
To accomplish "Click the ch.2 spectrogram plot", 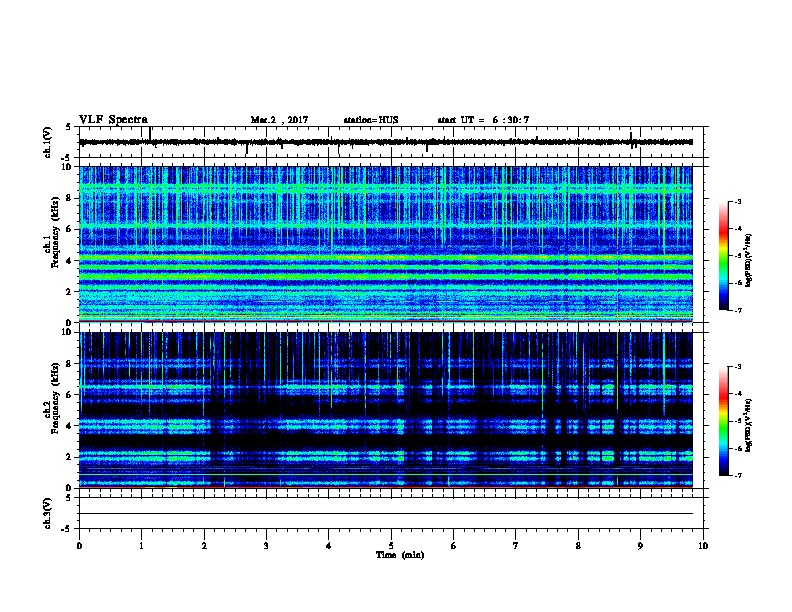I will click(386, 410).
